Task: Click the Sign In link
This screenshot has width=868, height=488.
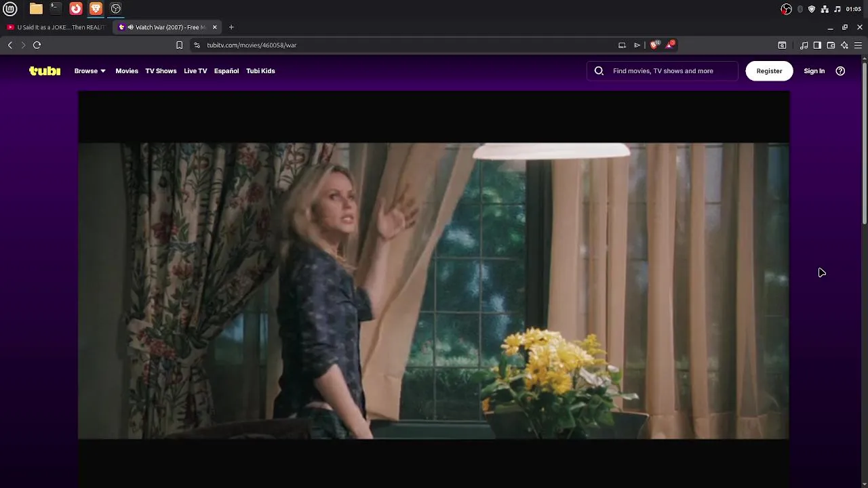Action: [x=814, y=70]
